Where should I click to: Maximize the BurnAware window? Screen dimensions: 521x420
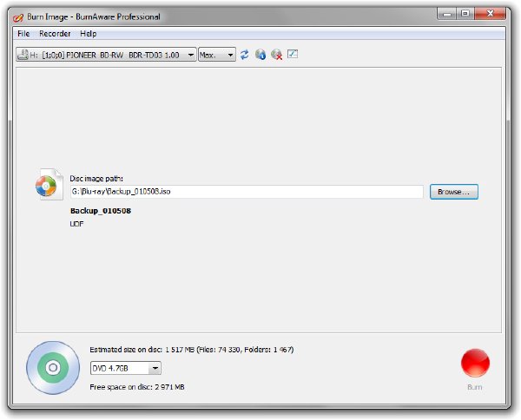click(x=465, y=14)
